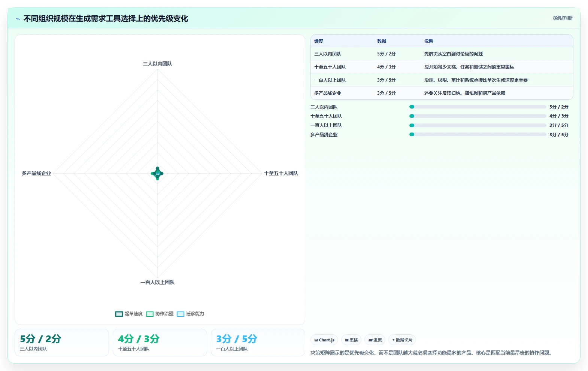Screen dimensions: 588x371
Task: Open the 3分 / 5分 data card
Action: (x=258, y=343)
